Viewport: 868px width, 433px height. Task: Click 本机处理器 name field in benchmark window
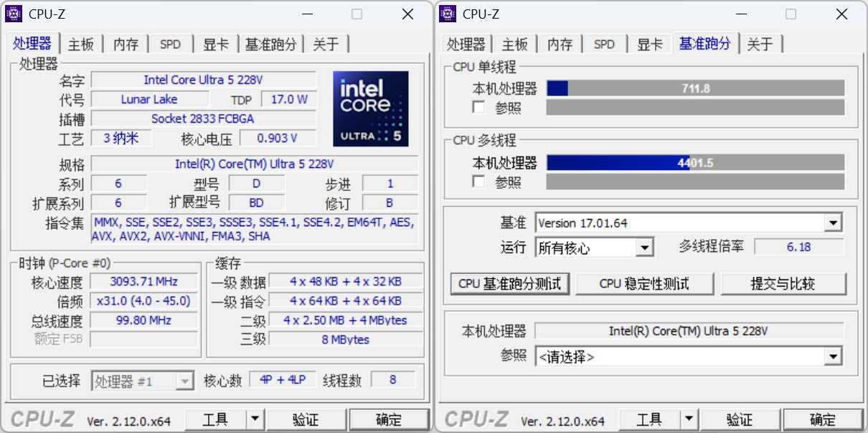(689, 331)
